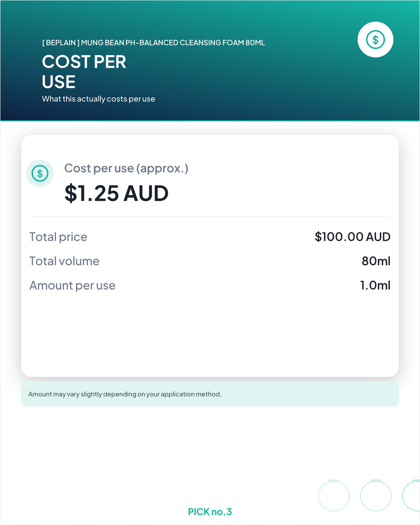420x525 pixels.
Task: Select the Total volume row label
Action: 64,261
